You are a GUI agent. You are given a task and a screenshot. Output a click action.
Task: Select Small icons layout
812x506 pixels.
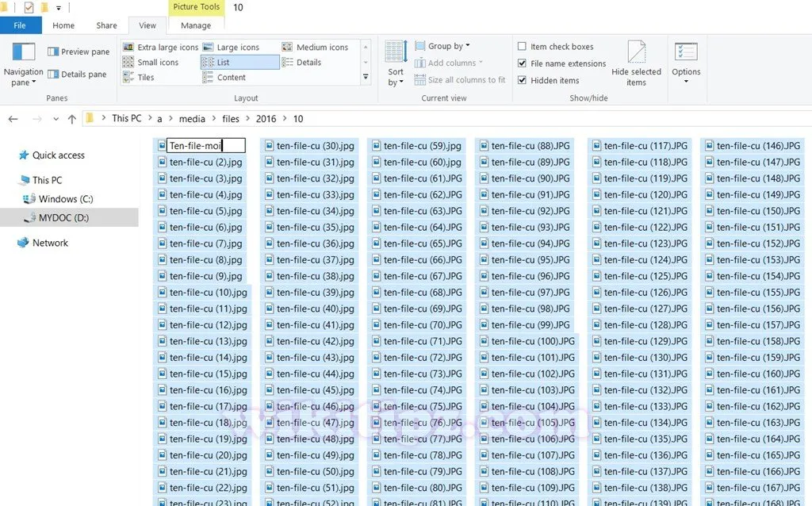(x=151, y=62)
